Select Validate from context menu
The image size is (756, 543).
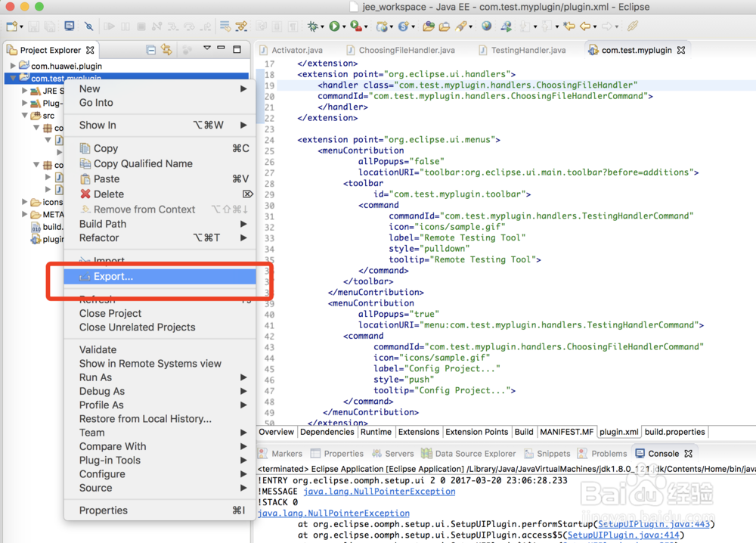pyautogui.click(x=160, y=349)
